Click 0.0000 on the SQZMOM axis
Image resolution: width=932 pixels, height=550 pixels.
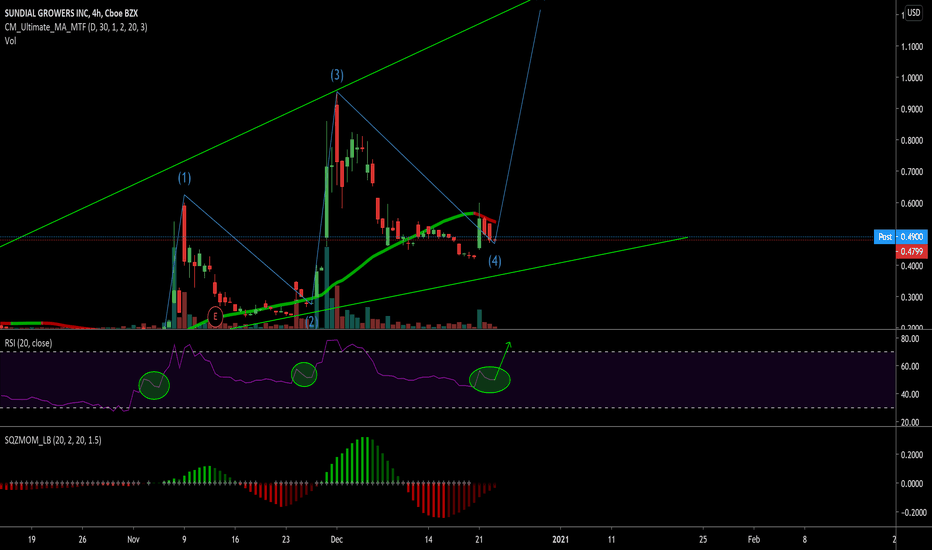pos(912,484)
